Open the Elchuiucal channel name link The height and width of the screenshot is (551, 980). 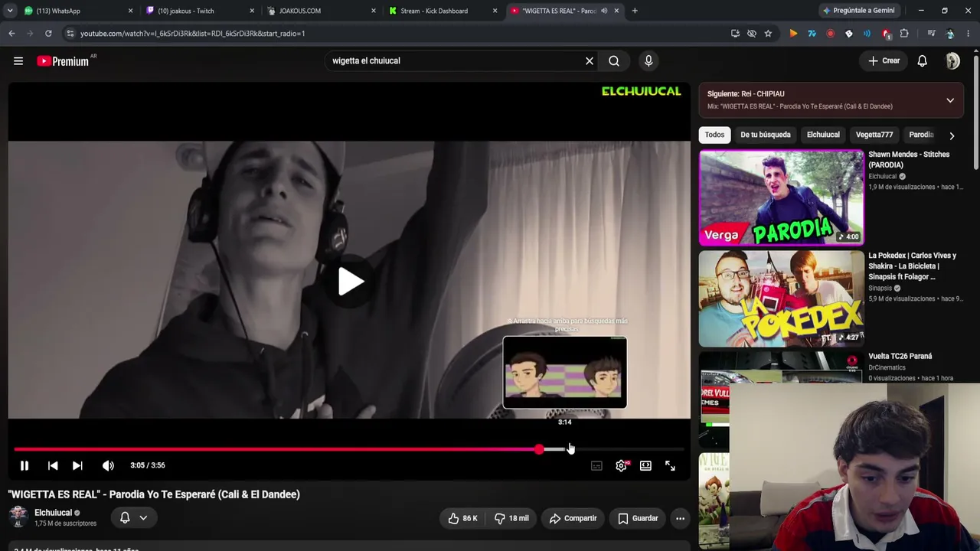click(53, 513)
